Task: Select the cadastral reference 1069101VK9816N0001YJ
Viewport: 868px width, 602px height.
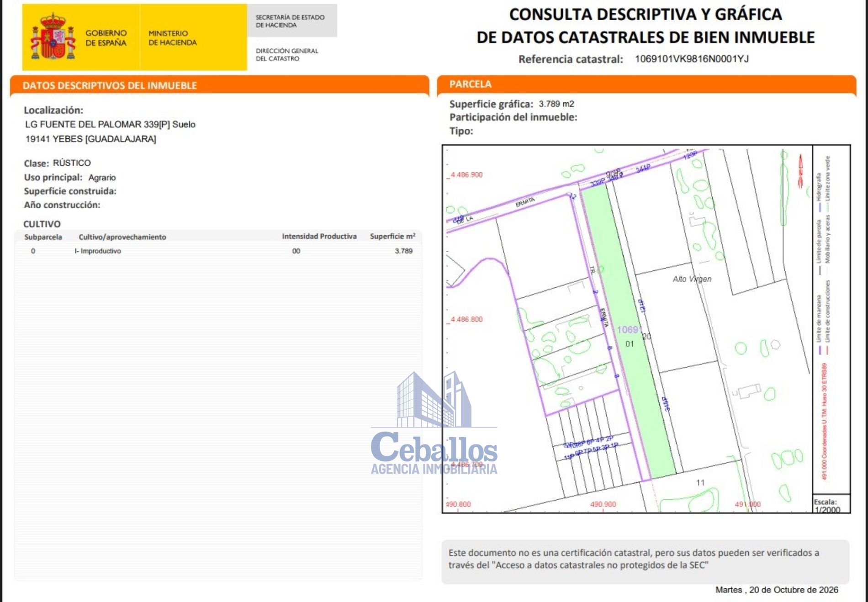Action: (x=692, y=59)
